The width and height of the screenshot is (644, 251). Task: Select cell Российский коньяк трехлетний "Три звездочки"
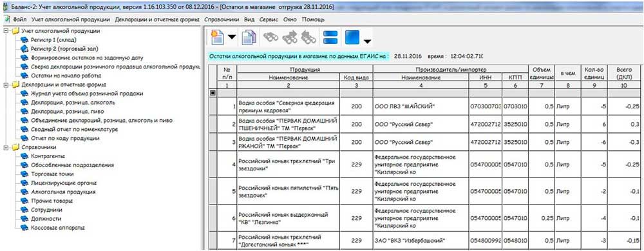click(x=288, y=165)
